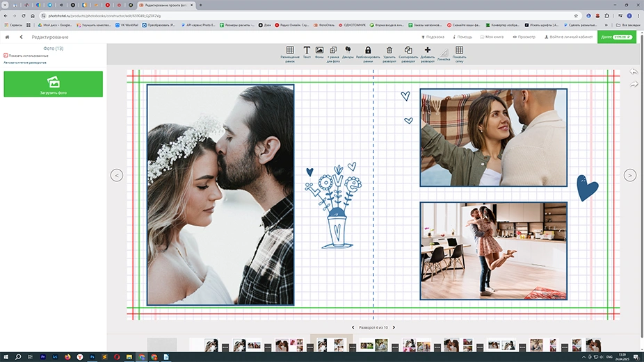
Task: Add a photo frame with + рамка для фото
Action: 333,54
